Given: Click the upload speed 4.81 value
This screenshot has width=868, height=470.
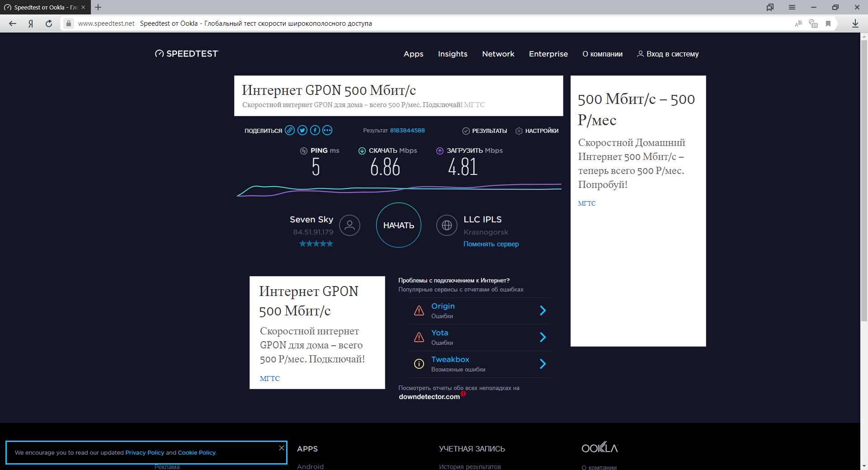Looking at the screenshot, I should [x=462, y=167].
